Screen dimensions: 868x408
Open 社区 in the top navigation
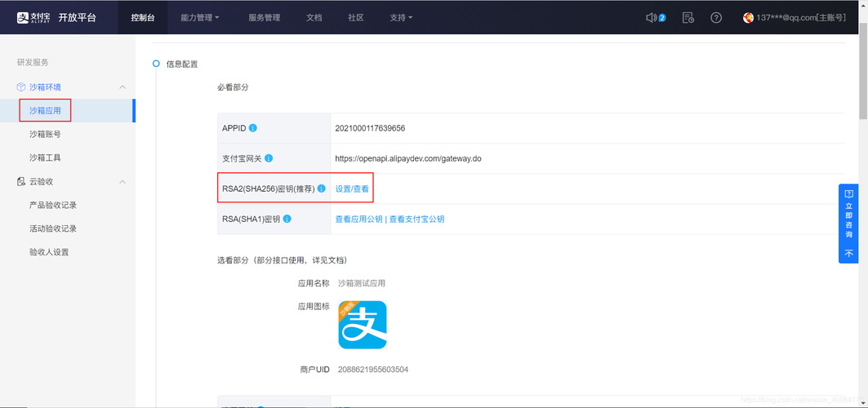356,18
